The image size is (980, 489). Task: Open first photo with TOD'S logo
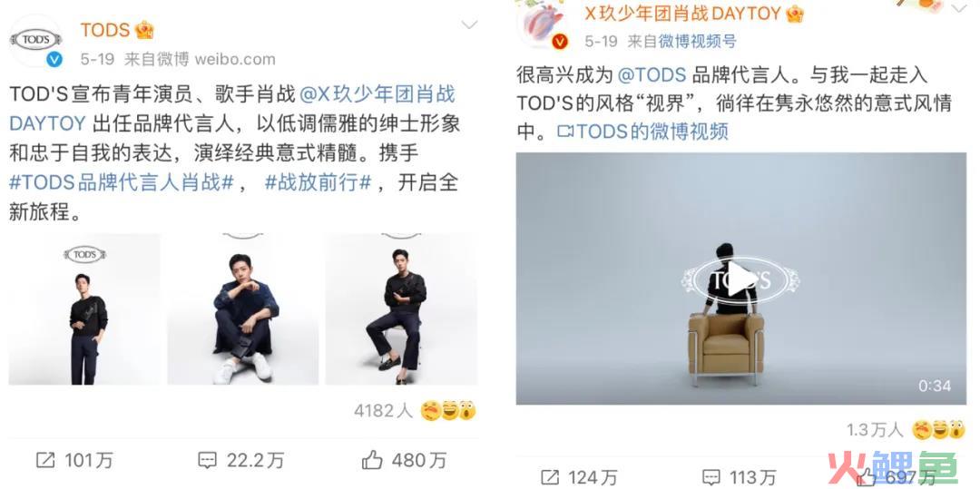click(x=84, y=309)
